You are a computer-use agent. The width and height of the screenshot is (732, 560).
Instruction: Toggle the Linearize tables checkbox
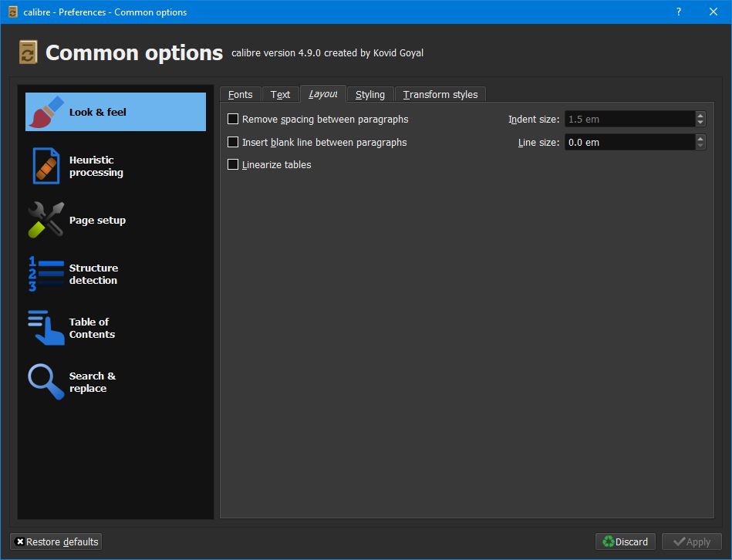233,164
